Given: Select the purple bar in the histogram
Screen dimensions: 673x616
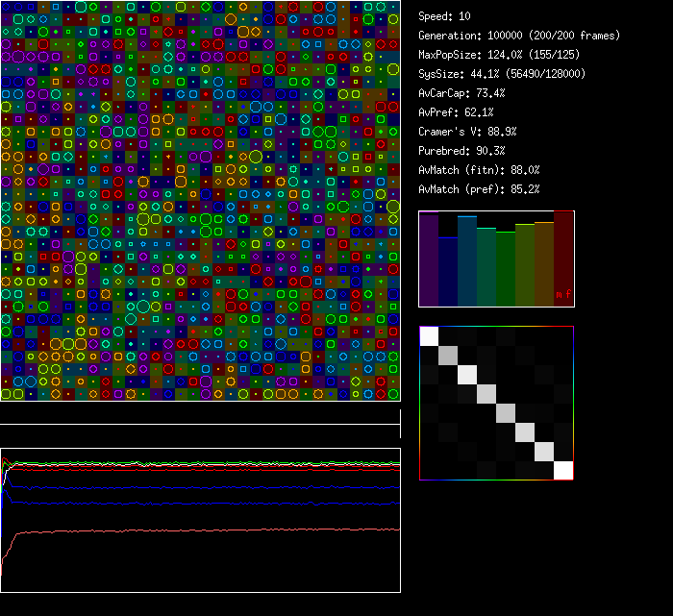Looking at the screenshot, I should [429, 259].
